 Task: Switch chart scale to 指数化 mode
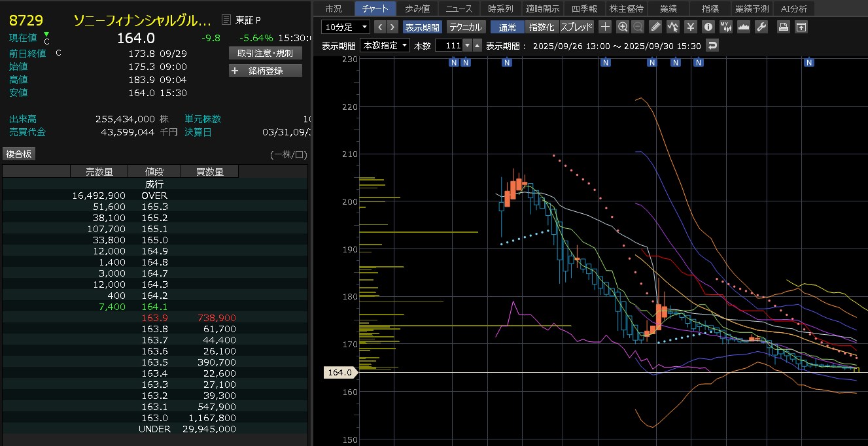(x=541, y=27)
